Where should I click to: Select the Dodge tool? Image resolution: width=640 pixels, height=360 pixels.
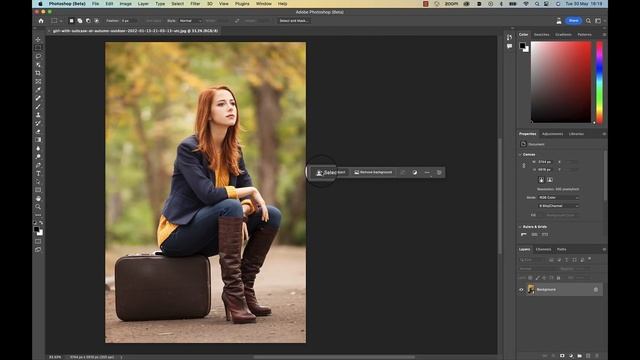coord(38,157)
